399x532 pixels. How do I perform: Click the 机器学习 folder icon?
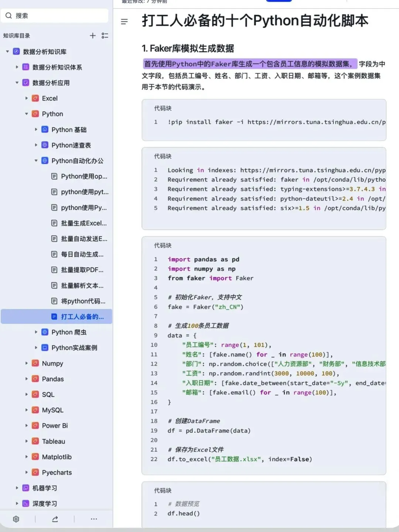pos(25,488)
